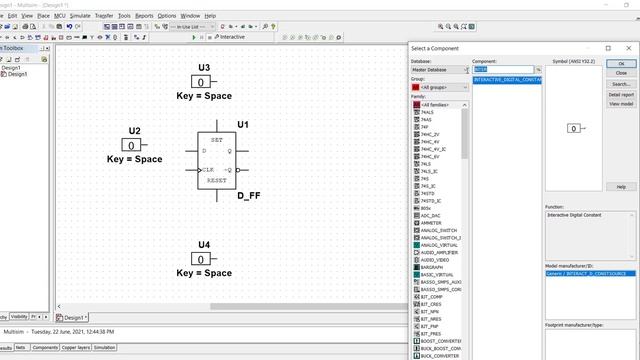Switch to the Simulation tab at bottom

click(x=104, y=348)
